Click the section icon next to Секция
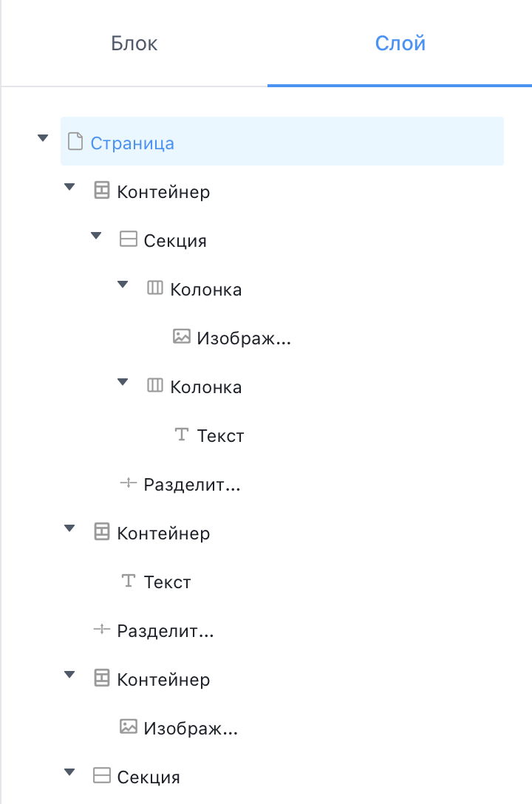Image resolution: width=532 pixels, height=804 pixels. click(128, 239)
